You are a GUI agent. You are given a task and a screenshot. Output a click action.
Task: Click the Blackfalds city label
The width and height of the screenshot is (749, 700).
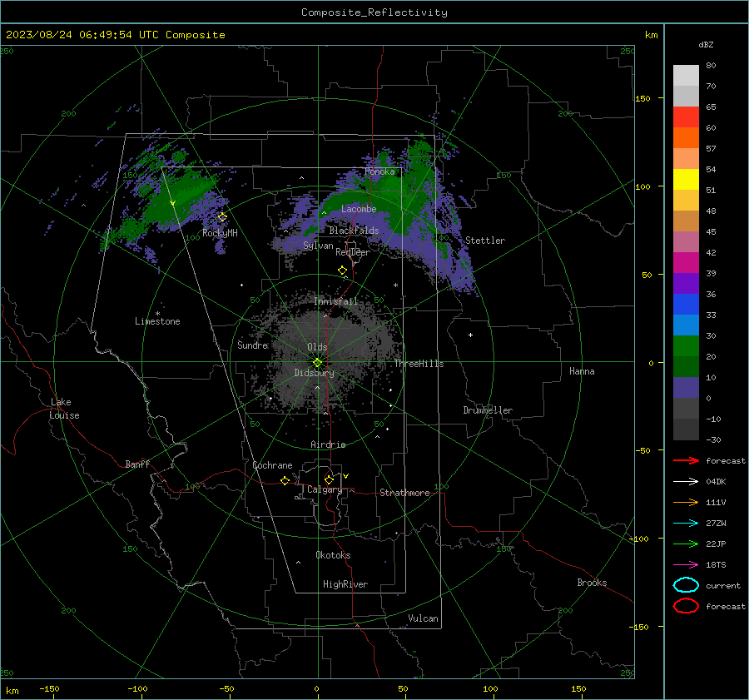[x=354, y=231]
